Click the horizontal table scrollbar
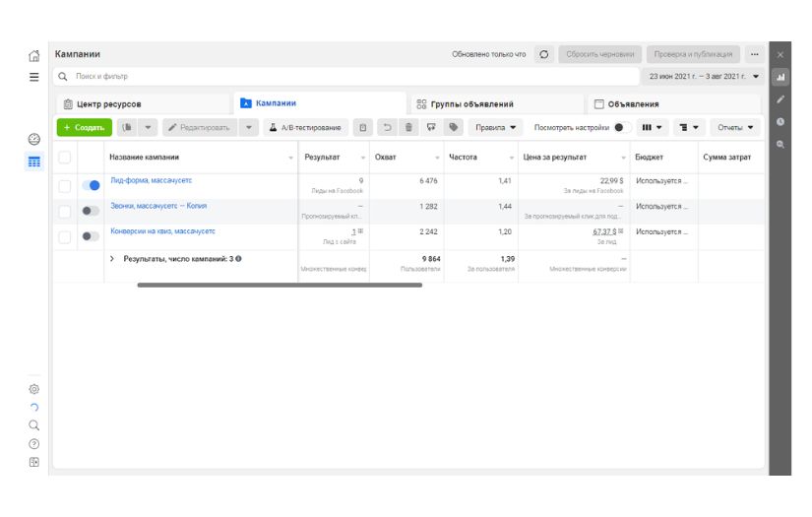Screen dimensions: 812x517 tap(280, 285)
